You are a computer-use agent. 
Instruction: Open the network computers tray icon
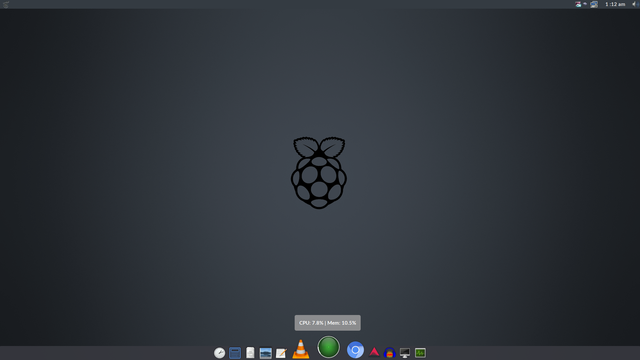pos(594,4)
